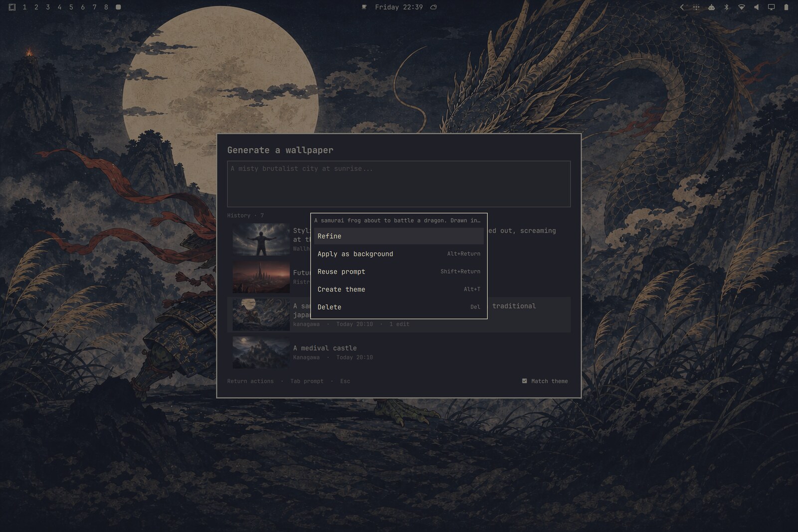The height and width of the screenshot is (532, 798).
Task: Open the weather cloud icon by the clock
Action: point(433,7)
